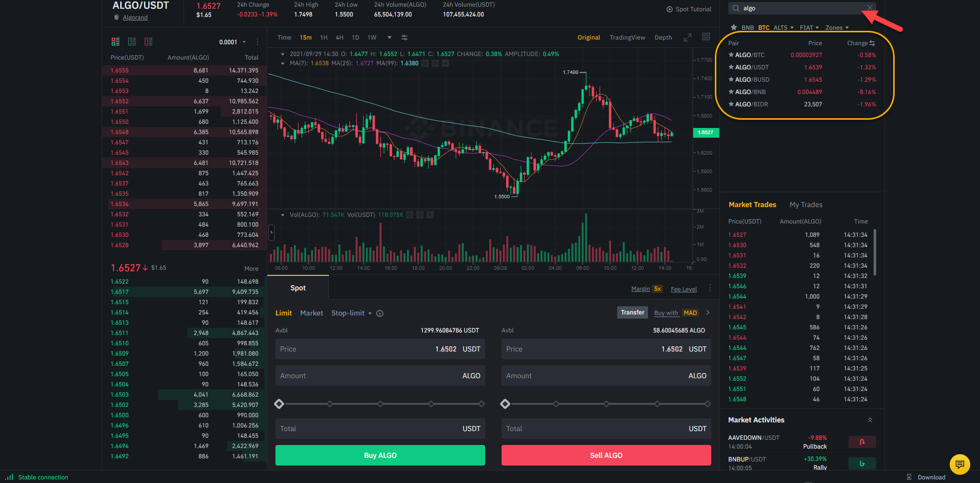Clear the algo search text
Viewport: 980px width, 483px height.
(x=870, y=8)
